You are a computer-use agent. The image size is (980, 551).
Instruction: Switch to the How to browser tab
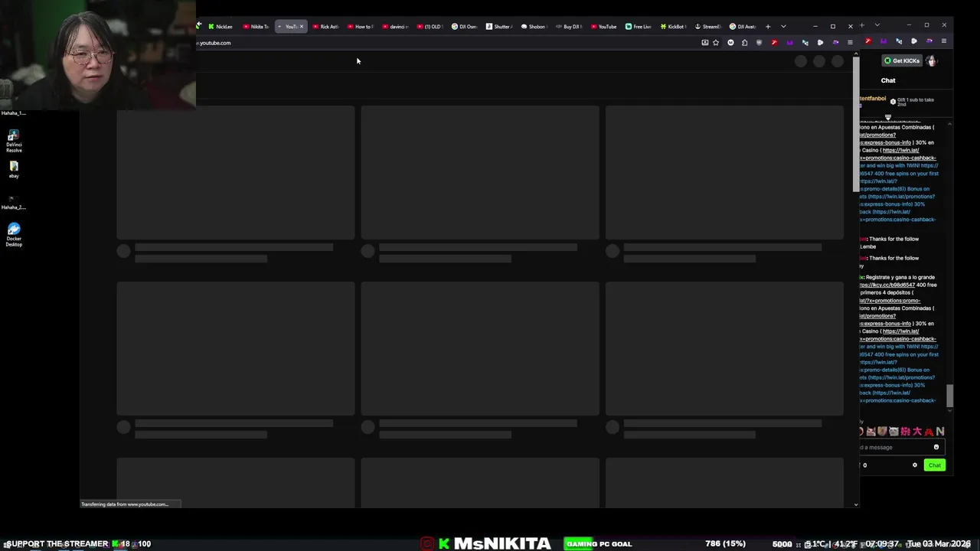pos(361,27)
